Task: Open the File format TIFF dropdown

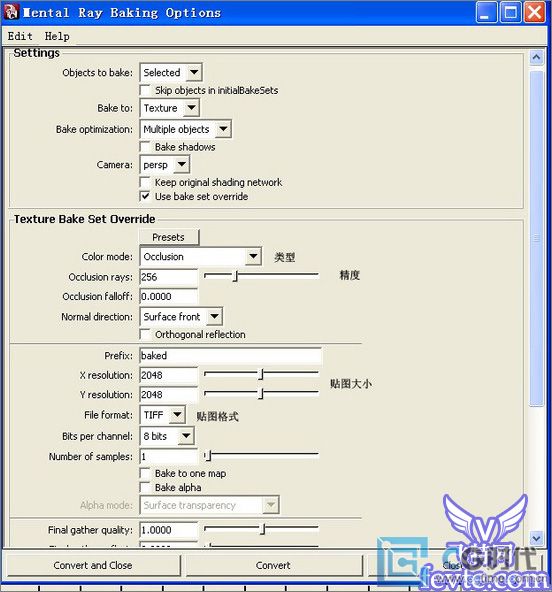Action: (163, 415)
